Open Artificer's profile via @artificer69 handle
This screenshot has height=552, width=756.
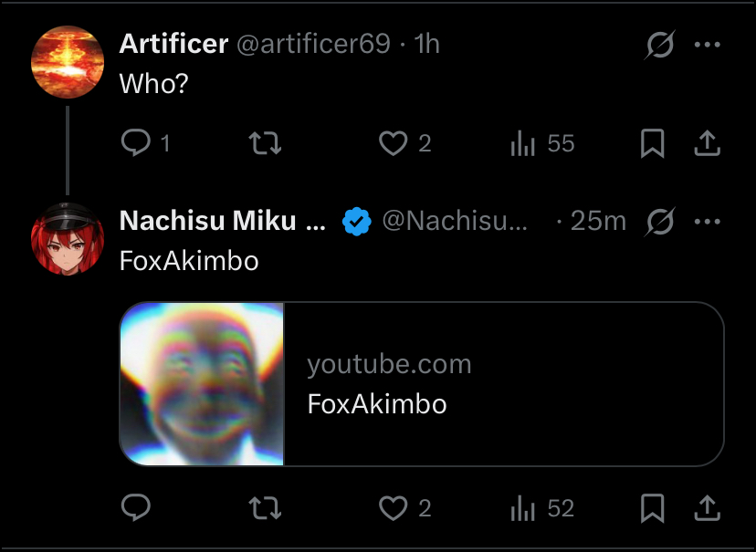coord(313,45)
